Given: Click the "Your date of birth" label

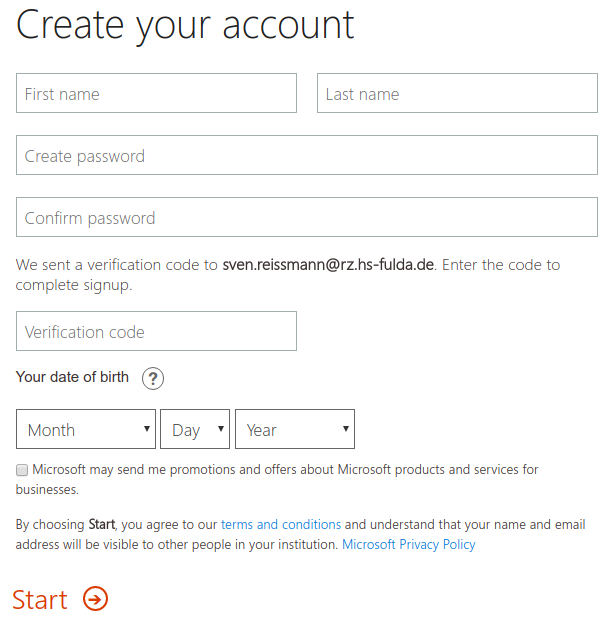Looking at the screenshot, I should pos(72,378).
